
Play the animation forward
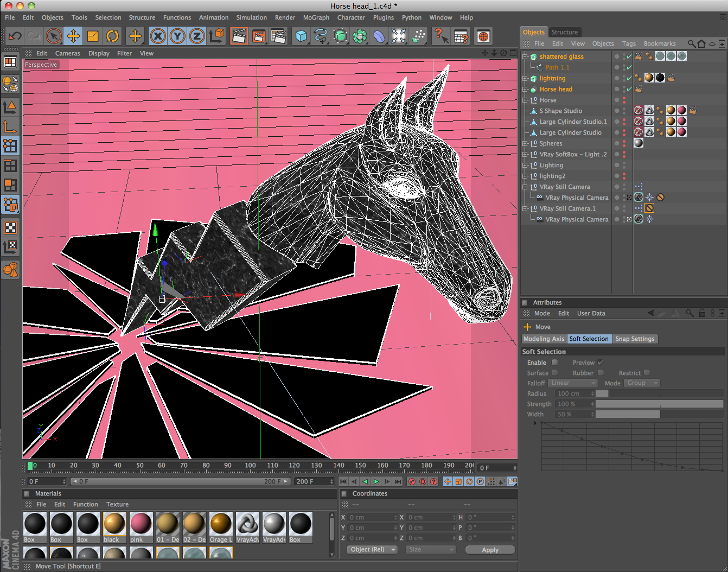376,481
